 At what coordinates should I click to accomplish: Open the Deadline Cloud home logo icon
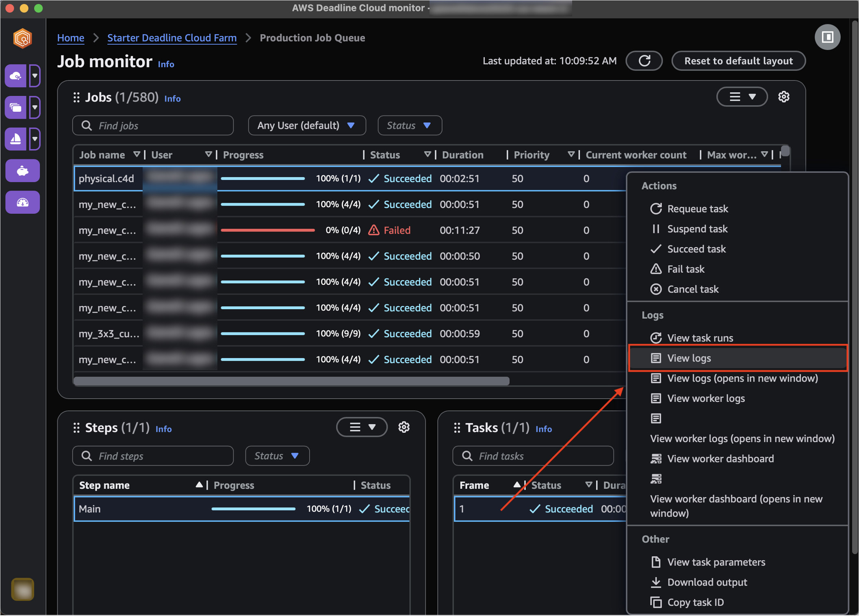[22, 38]
